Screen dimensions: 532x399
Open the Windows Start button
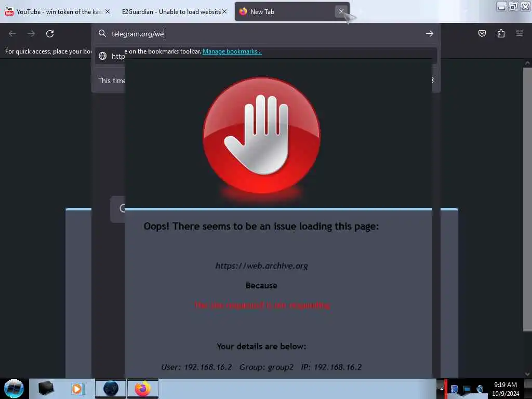tap(14, 389)
